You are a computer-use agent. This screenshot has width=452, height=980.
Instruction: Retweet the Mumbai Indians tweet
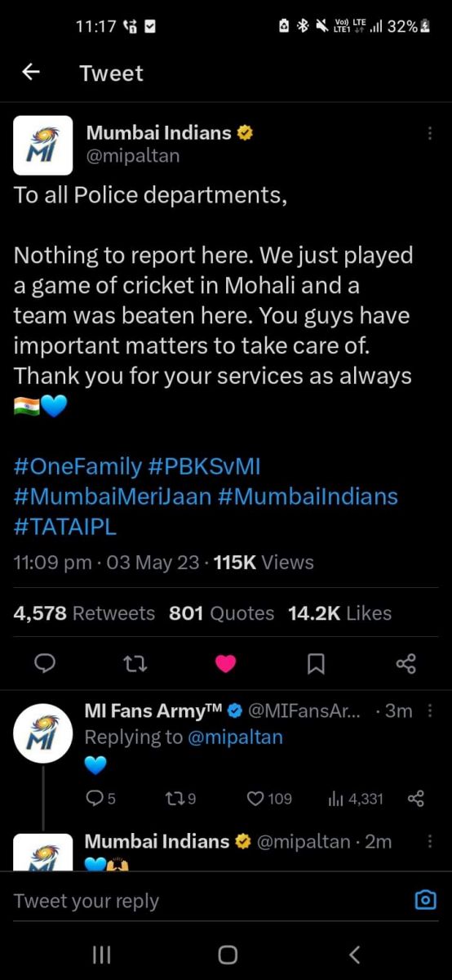(135, 663)
